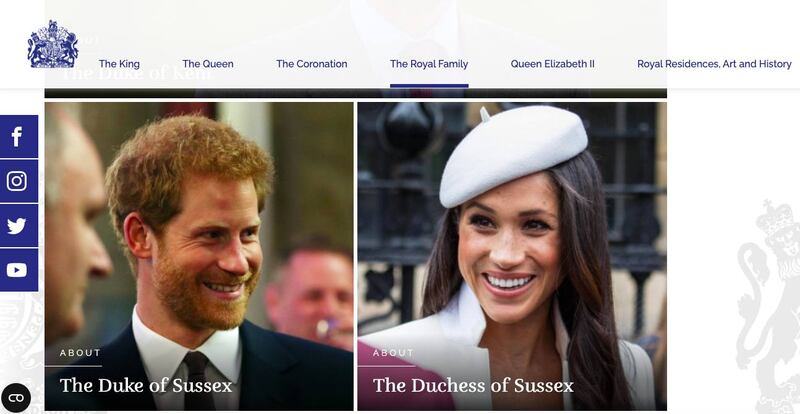The image size is (800, 414).
Task: Click the Duchess of Sussex photo card
Action: point(512,256)
